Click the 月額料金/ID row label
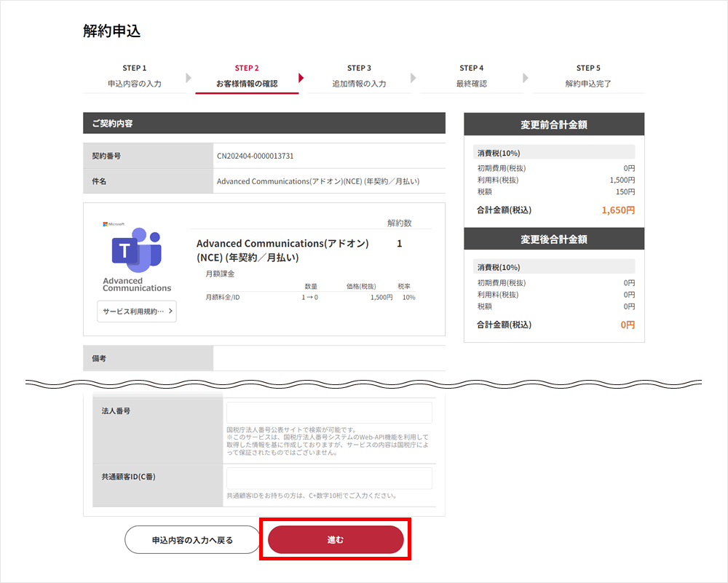Image resolution: width=728 pixels, height=583 pixels. pos(223,298)
